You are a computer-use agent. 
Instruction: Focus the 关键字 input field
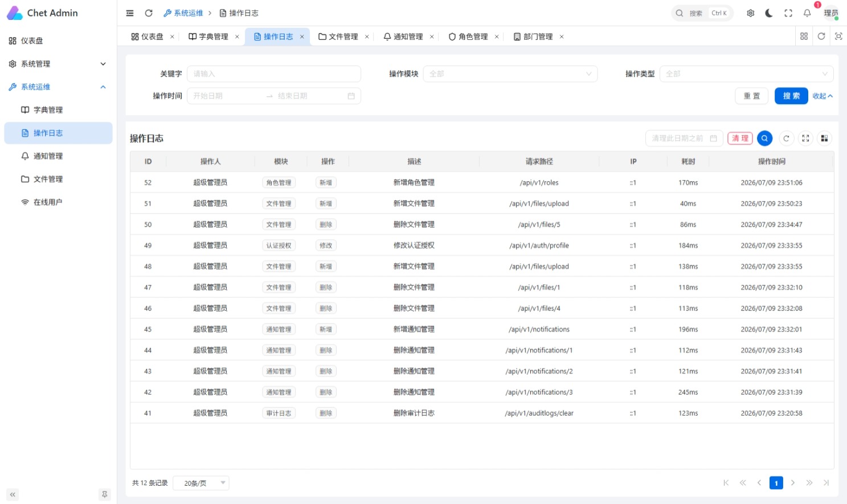pyautogui.click(x=274, y=74)
